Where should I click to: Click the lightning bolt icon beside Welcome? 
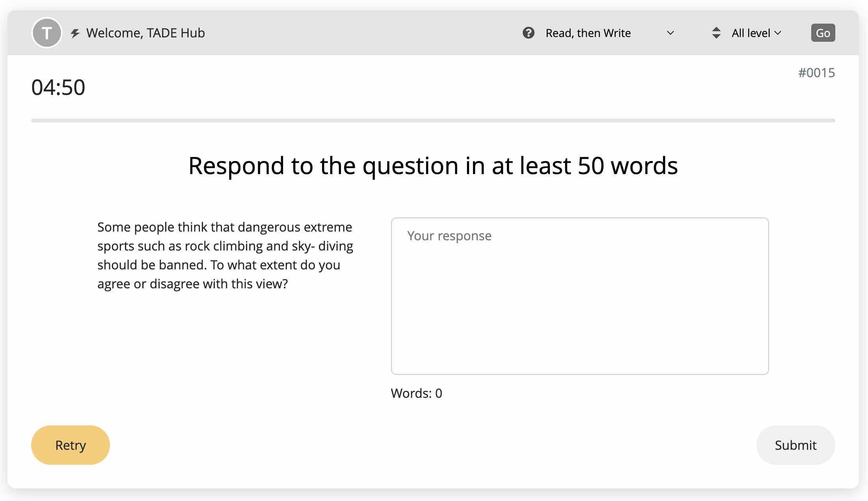pos(75,33)
